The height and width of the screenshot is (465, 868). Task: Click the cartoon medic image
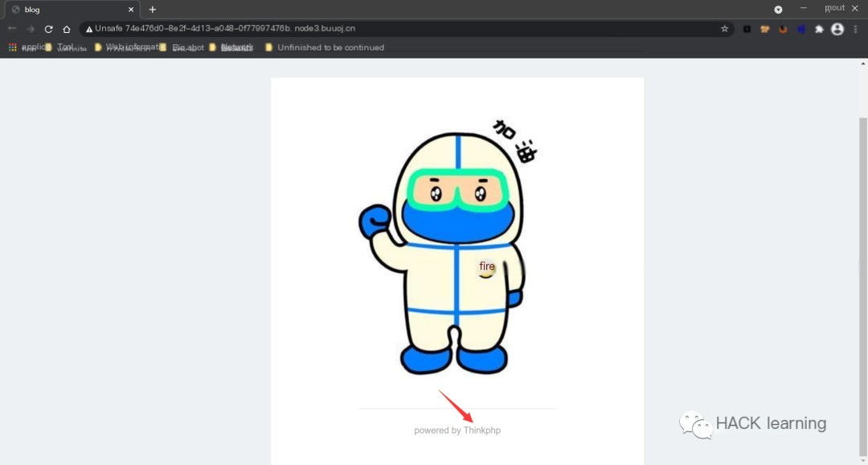click(448, 247)
